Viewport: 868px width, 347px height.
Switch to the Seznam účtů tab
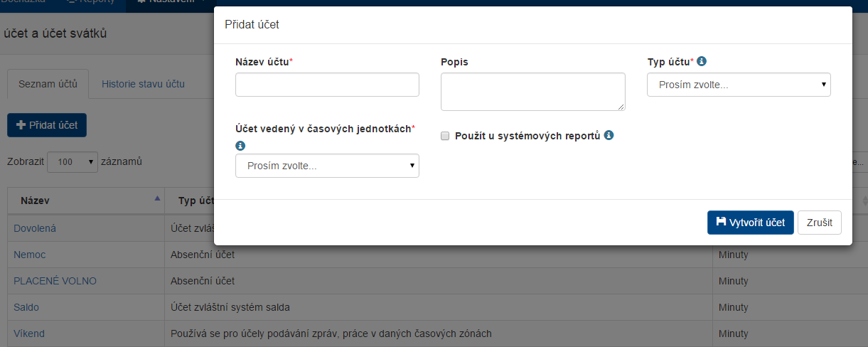coord(48,84)
